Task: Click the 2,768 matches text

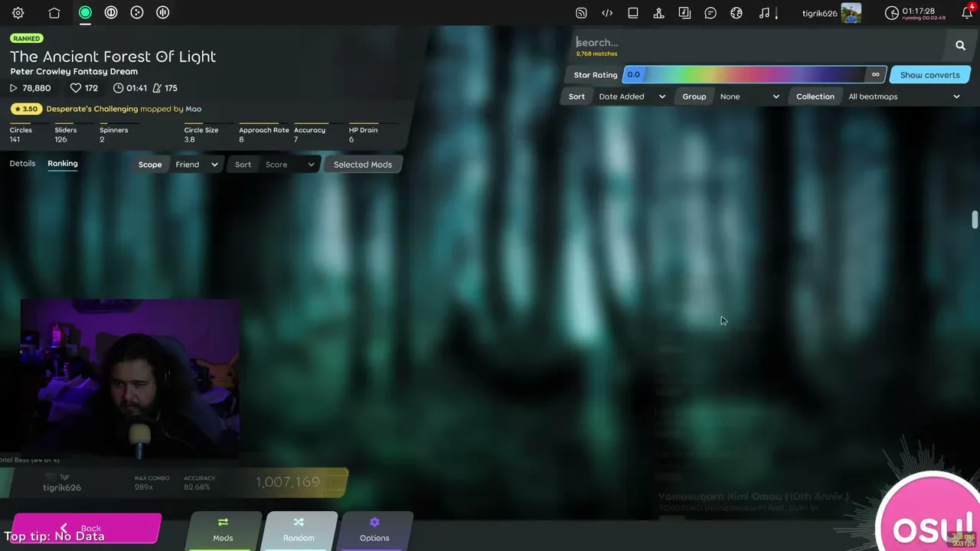Action: (596, 54)
